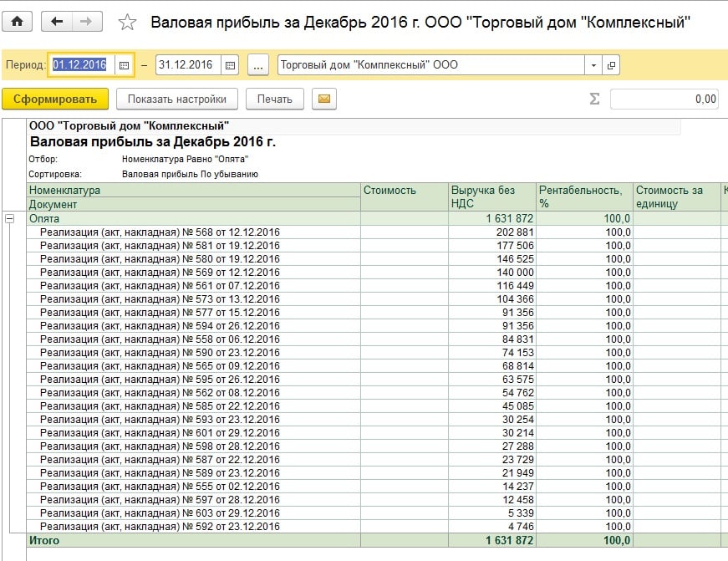This screenshot has height=561, width=728.
Task: Click the sum value field showing 0,00
Action: (665, 99)
